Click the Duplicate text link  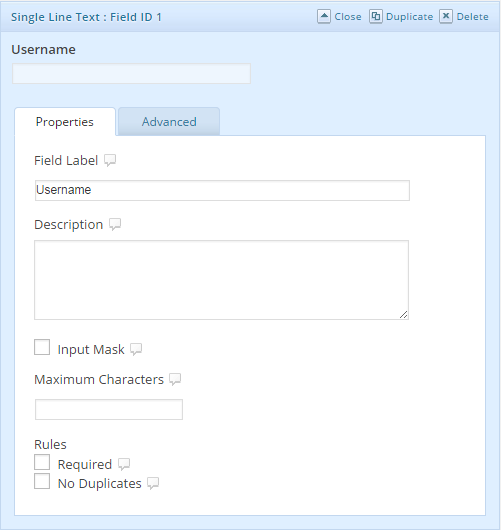[x=409, y=17]
